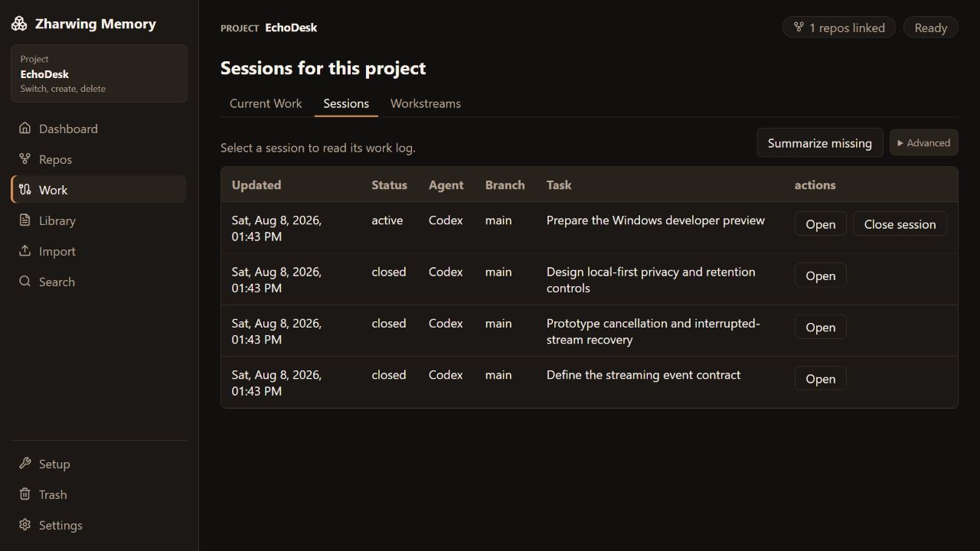The width and height of the screenshot is (980, 551).
Task: Open Setup from the sidebar
Action: point(99,464)
